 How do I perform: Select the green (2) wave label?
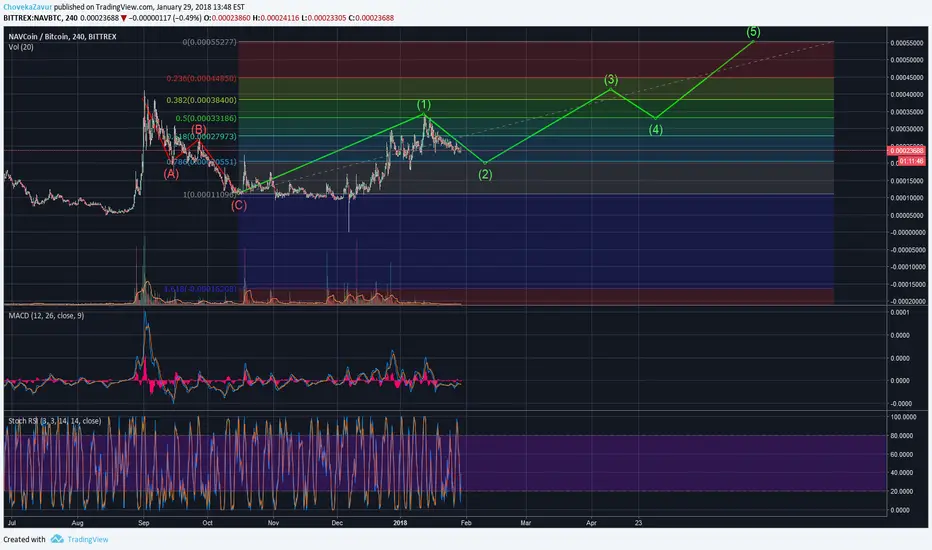tap(485, 174)
